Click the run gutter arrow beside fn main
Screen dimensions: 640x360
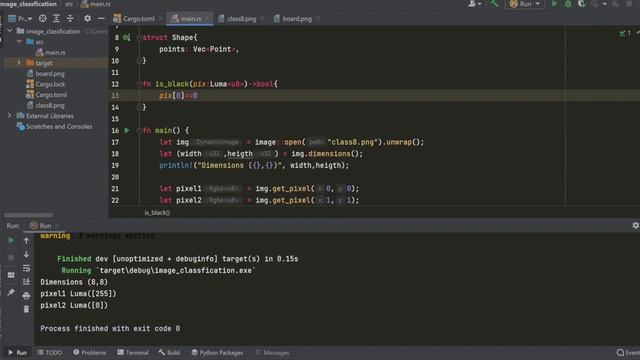coord(127,130)
